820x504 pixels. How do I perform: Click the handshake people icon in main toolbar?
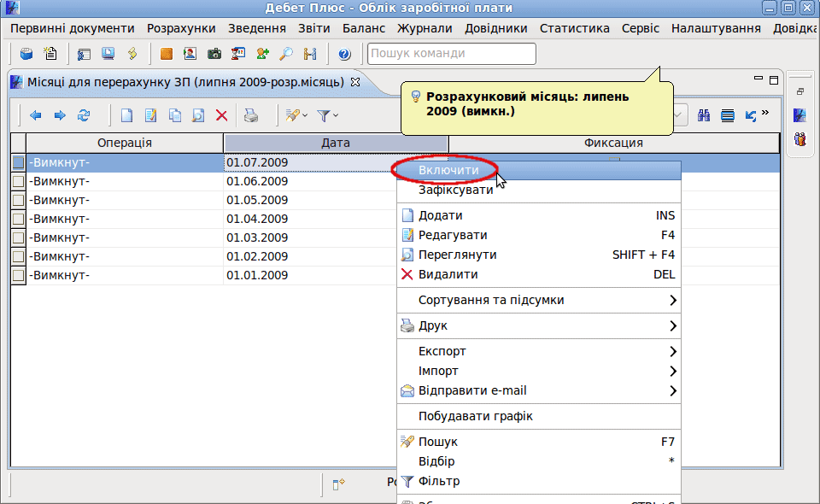click(x=310, y=53)
